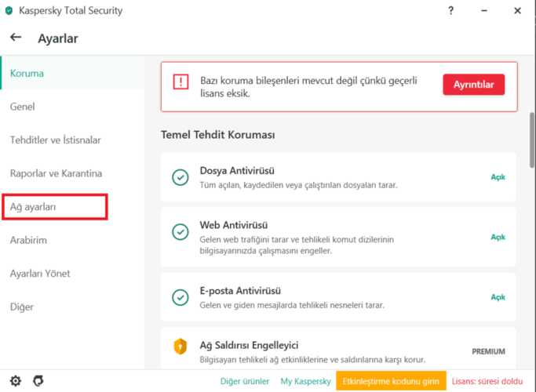Click the orange shield icon of Ağ Saldırısı Engelleyici
The height and width of the screenshot is (392, 536).
click(x=180, y=347)
